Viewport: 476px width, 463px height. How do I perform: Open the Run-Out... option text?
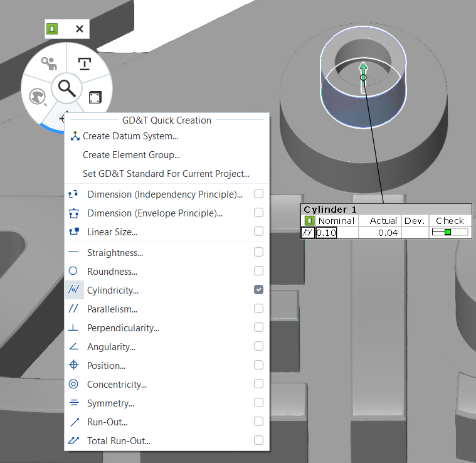pyautogui.click(x=107, y=422)
